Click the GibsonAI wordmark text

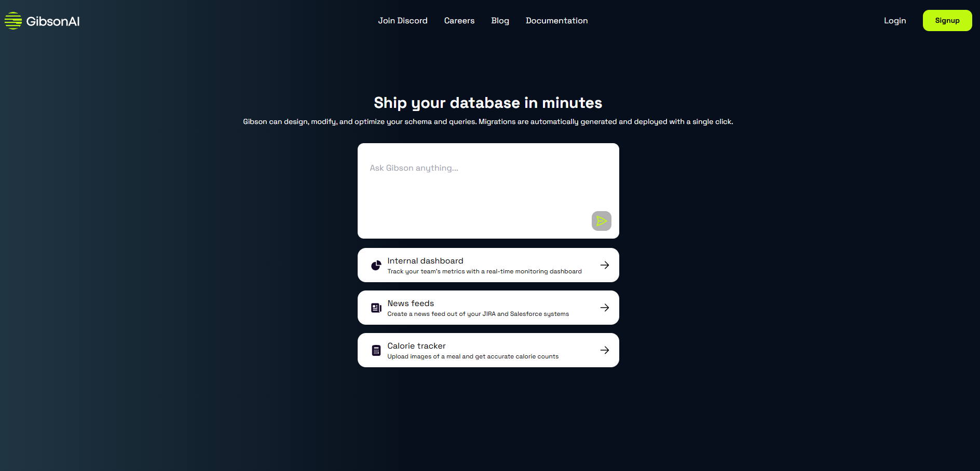[x=53, y=21]
